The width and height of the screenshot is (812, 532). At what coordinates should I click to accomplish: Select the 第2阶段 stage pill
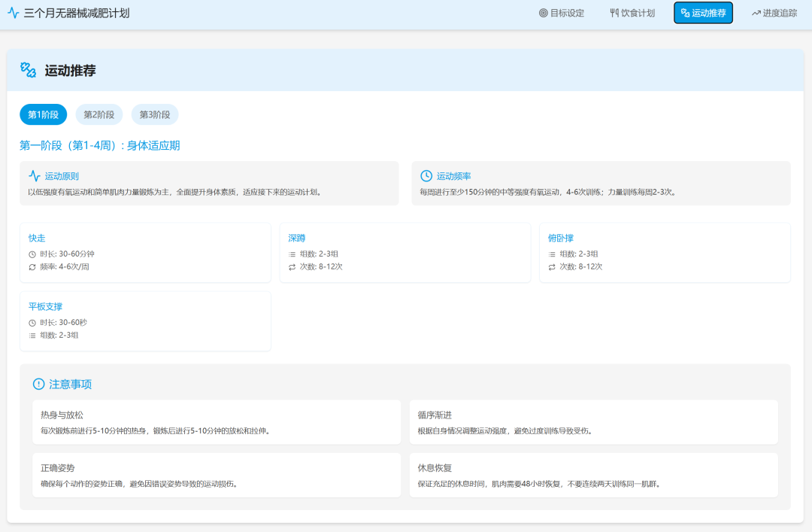click(x=98, y=114)
